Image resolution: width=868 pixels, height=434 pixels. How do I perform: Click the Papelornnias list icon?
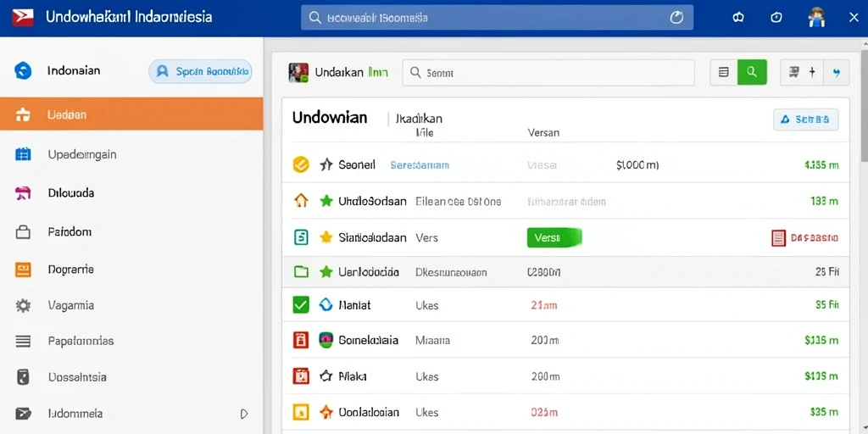pyautogui.click(x=23, y=341)
